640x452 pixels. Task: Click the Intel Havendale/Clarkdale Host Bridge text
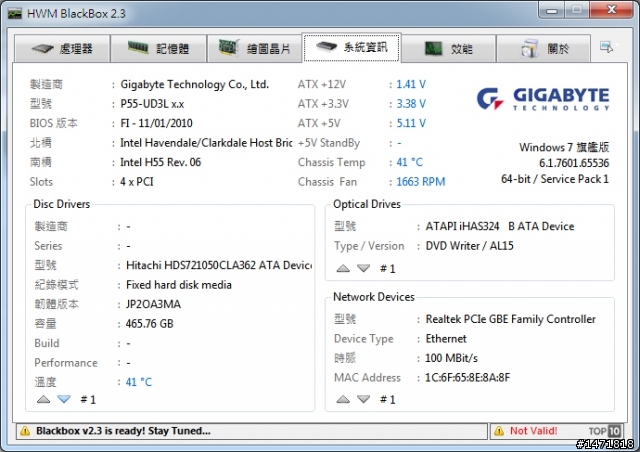point(206,143)
